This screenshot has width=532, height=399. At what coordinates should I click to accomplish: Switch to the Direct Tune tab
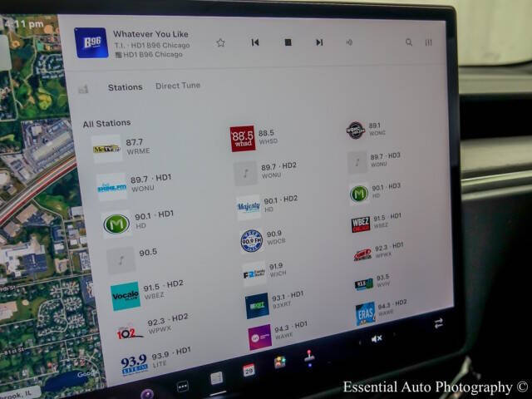pos(178,86)
